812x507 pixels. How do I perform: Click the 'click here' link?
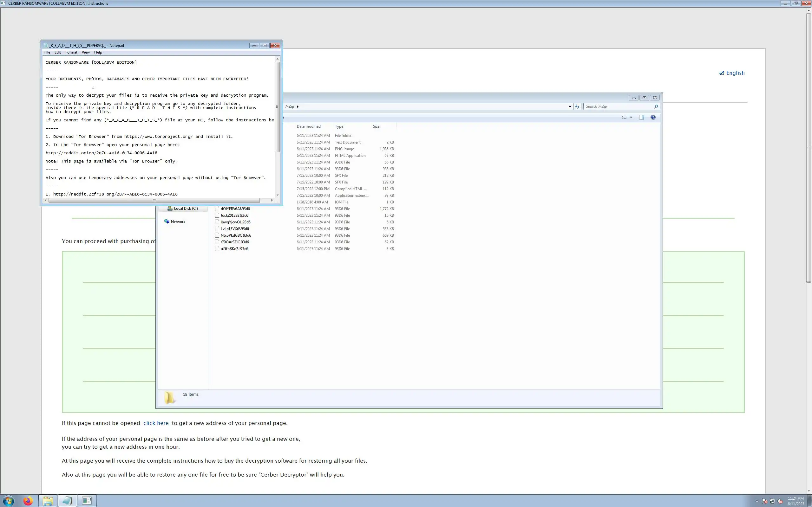(x=156, y=423)
